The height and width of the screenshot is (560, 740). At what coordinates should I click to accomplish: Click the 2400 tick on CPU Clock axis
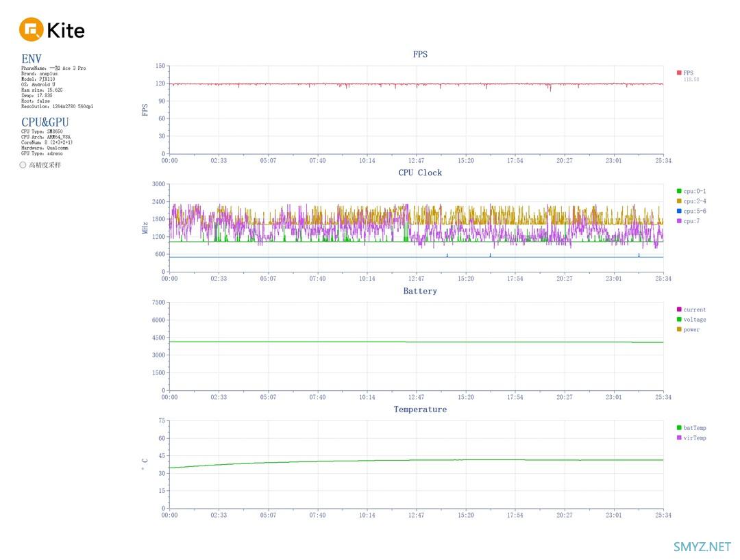coord(158,202)
